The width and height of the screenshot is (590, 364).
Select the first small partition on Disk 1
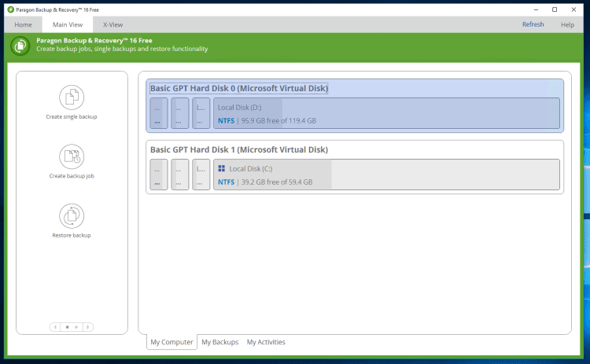[159, 175]
